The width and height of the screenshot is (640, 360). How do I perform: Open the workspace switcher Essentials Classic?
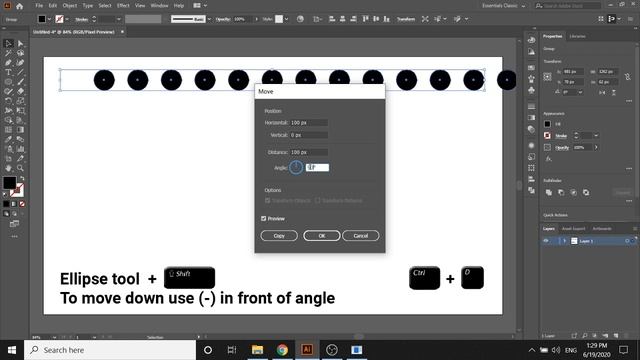(x=504, y=6)
